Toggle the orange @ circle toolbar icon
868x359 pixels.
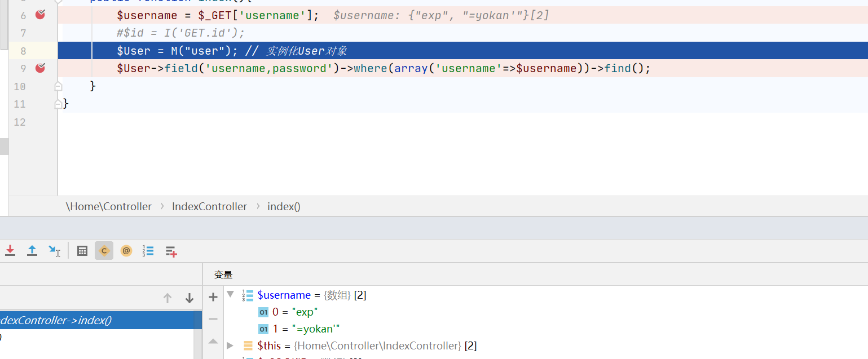[126, 251]
